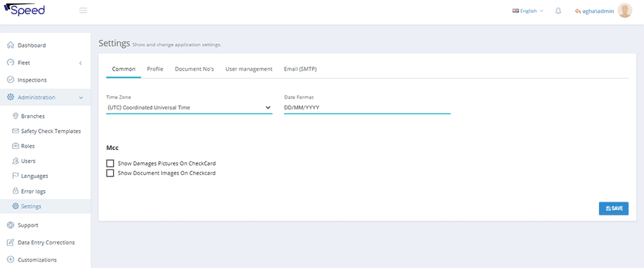644x268 pixels.
Task: Click the admin user arrow icon
Action: click(x=578, y=11)
